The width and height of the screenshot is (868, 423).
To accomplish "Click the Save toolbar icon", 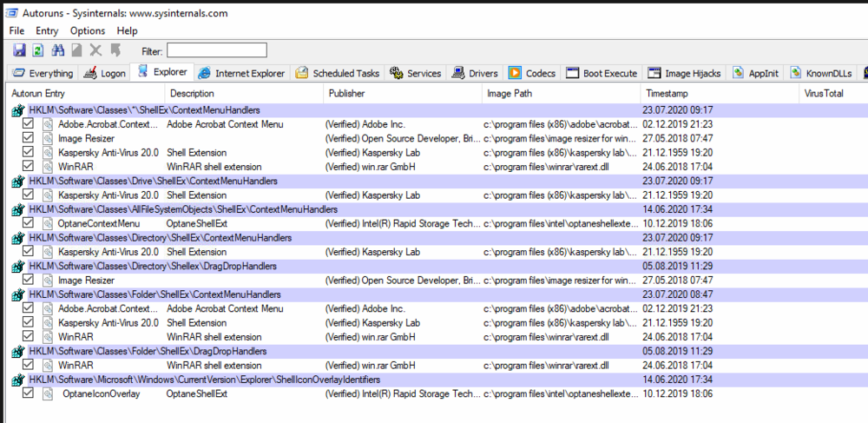I will point(19,50).
